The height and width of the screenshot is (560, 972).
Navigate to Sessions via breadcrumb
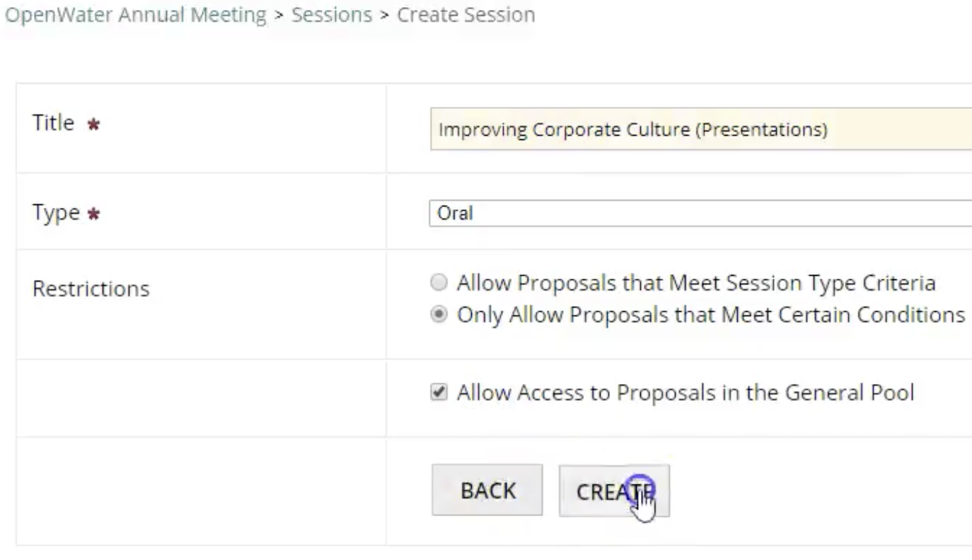[331, 15]
